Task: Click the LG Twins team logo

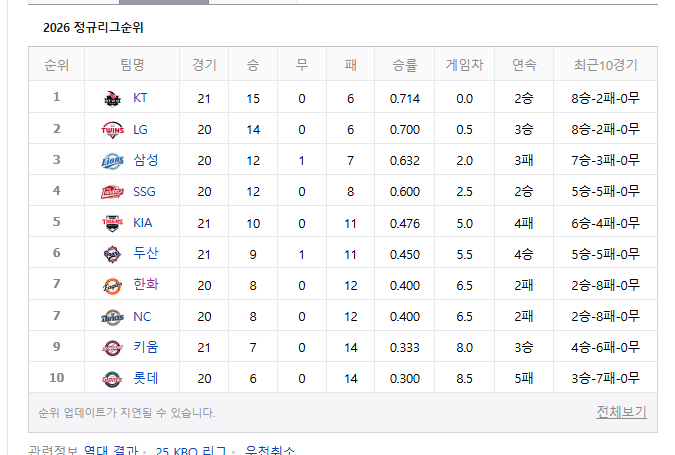Action: pyautogui.click(x=112, y=130)
